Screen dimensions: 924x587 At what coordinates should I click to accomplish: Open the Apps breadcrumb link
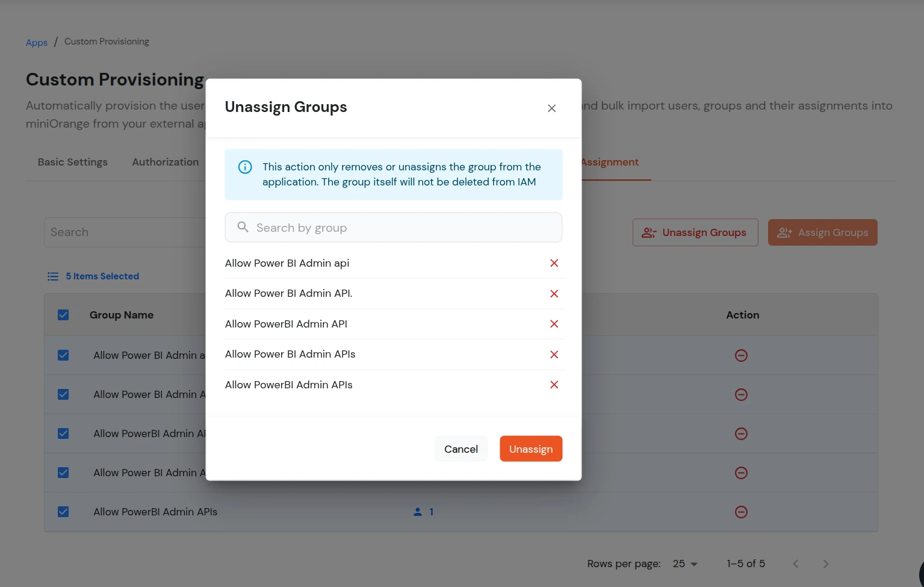point(36,42)
